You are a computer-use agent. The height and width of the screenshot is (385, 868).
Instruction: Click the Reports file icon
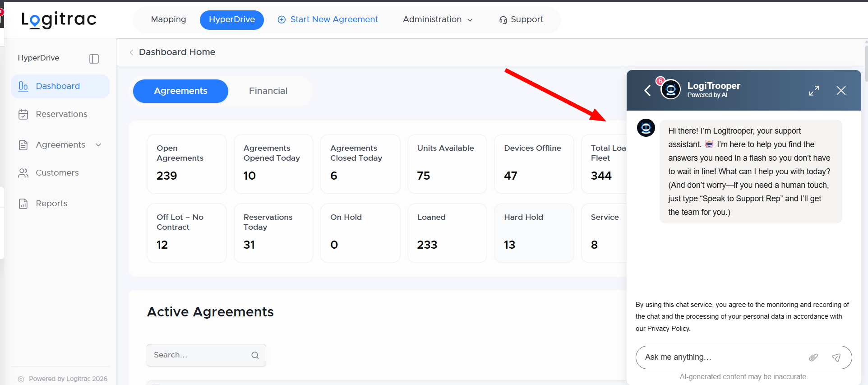23,204
